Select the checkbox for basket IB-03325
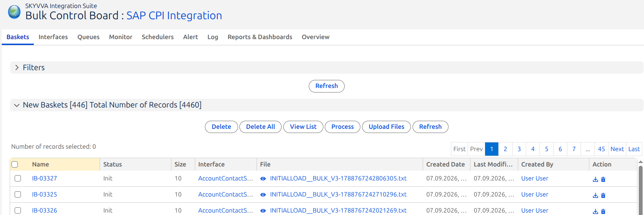 [18, 194]
